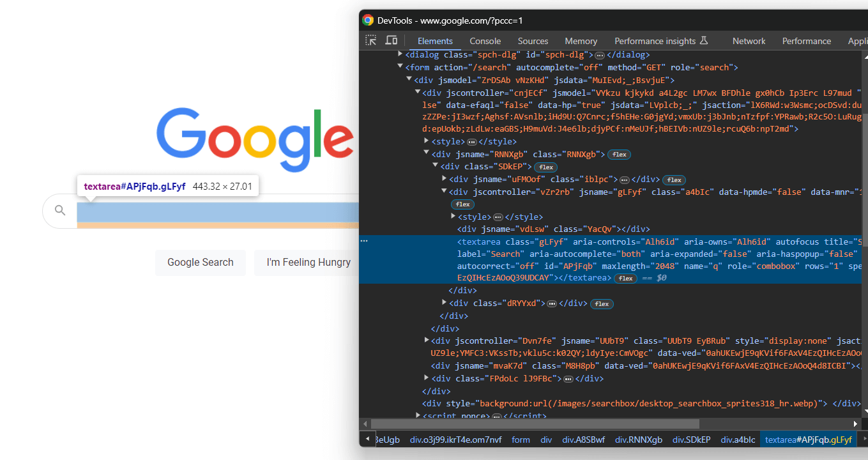
Task: Toggle the flex badge on div.RNNXgb
Action: (618, 154)
